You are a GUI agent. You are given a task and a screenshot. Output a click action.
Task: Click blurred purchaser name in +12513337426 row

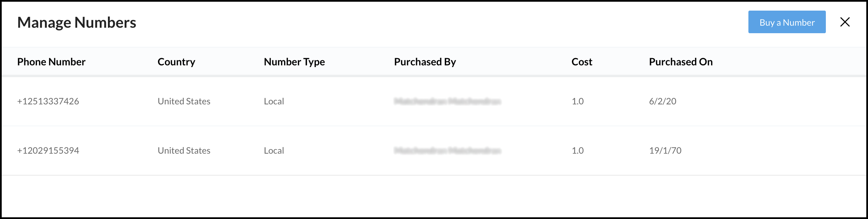tap(447, 101)
